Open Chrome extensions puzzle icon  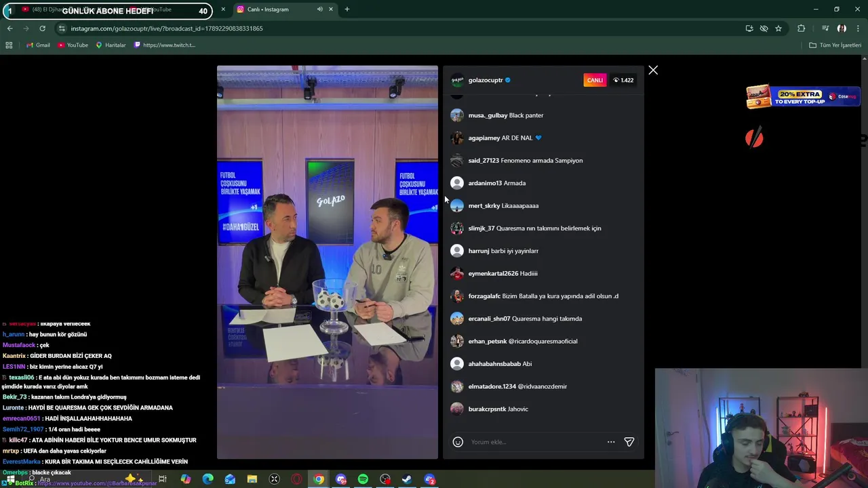tap(802, 28)
